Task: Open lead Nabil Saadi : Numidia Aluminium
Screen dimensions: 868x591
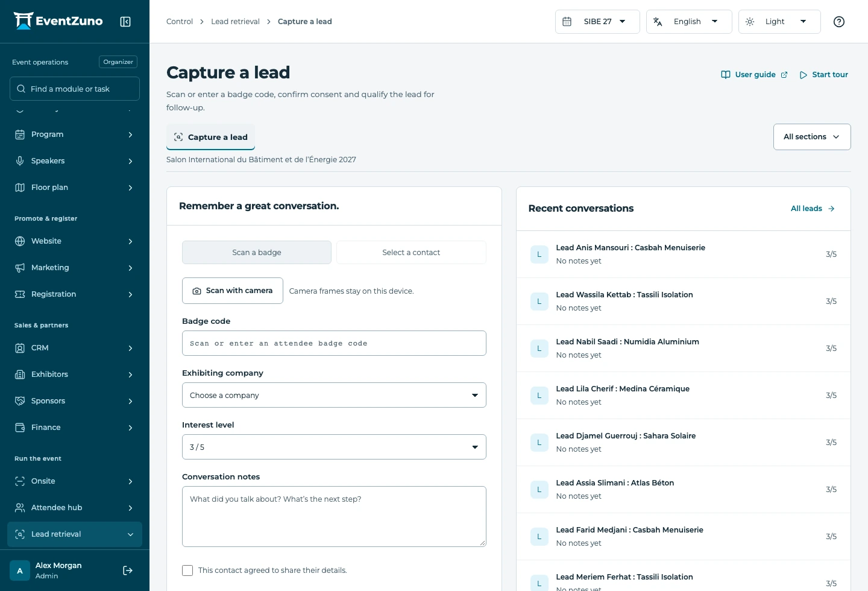Action: pyautogui.click(x=684, y=349)
